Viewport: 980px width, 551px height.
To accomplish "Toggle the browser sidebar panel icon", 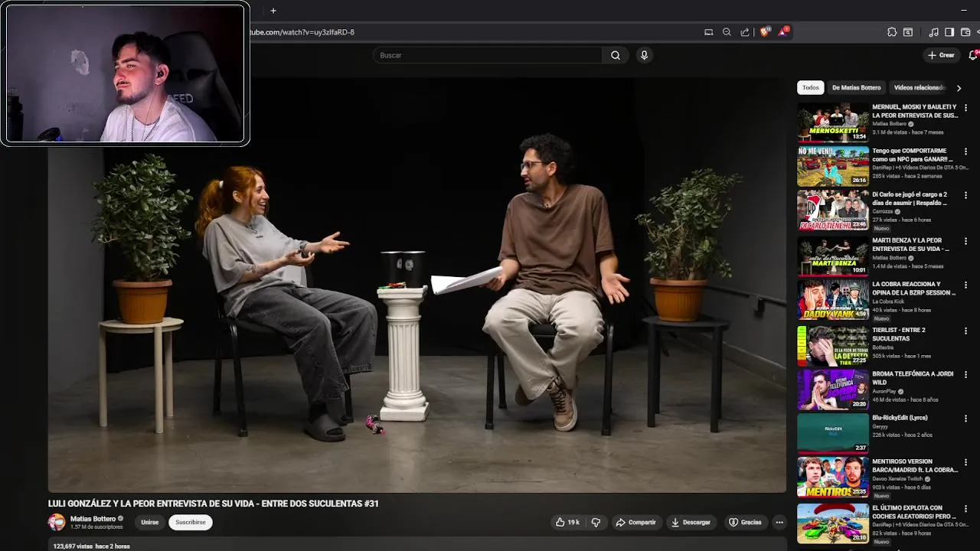I will click(x=949, y=32).
